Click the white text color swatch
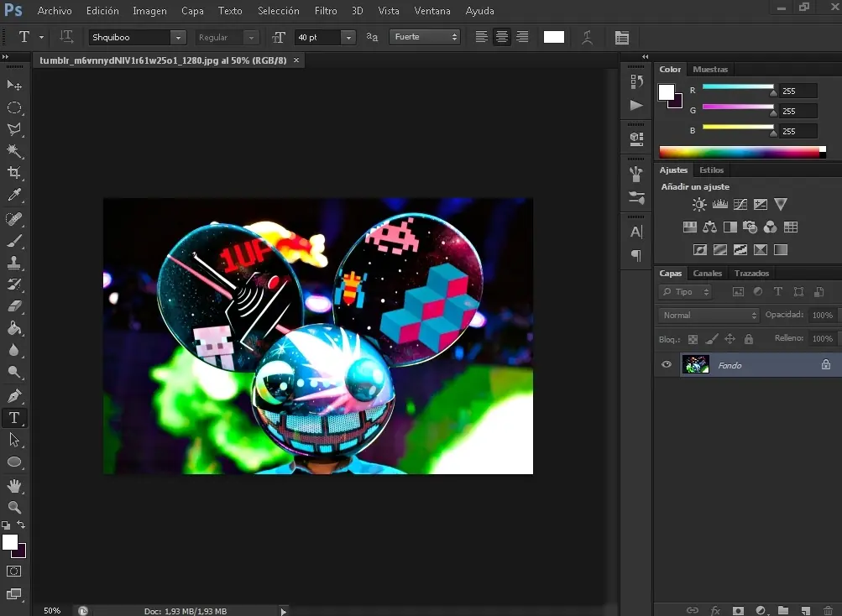Screen dimensions: 842x616 (x=554, y=37)
